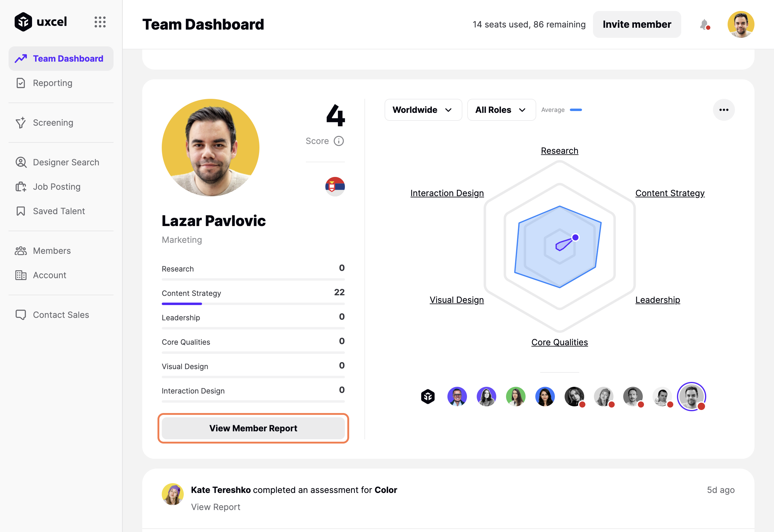Click the Account building icon
This screenshot has height=532, width=774.
tap(21, 275)
